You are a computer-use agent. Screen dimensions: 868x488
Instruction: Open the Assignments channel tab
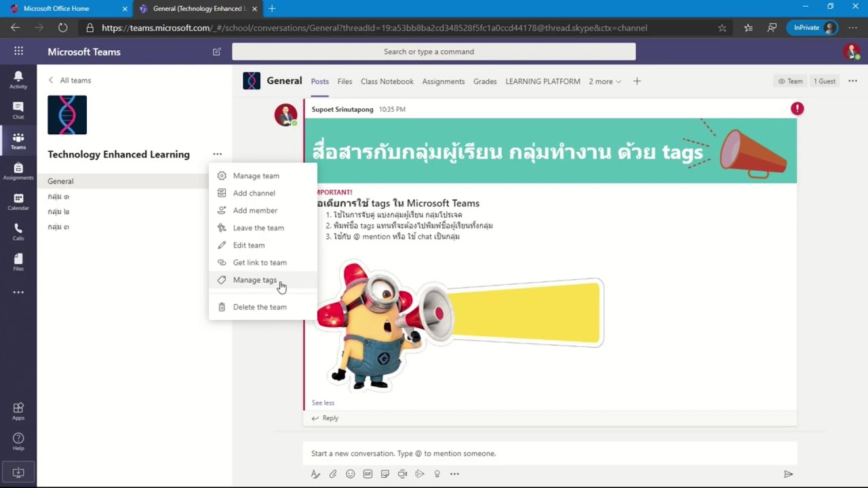pos(443,81)
